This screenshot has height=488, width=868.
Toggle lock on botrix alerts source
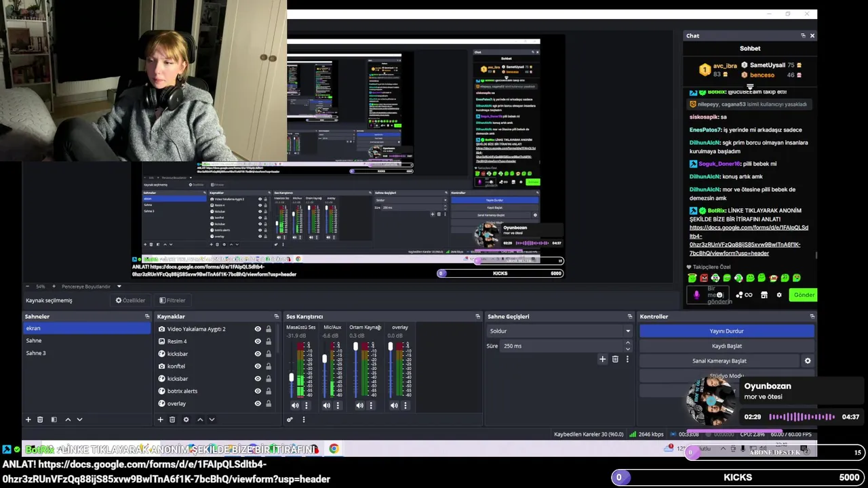coord(269,391)
